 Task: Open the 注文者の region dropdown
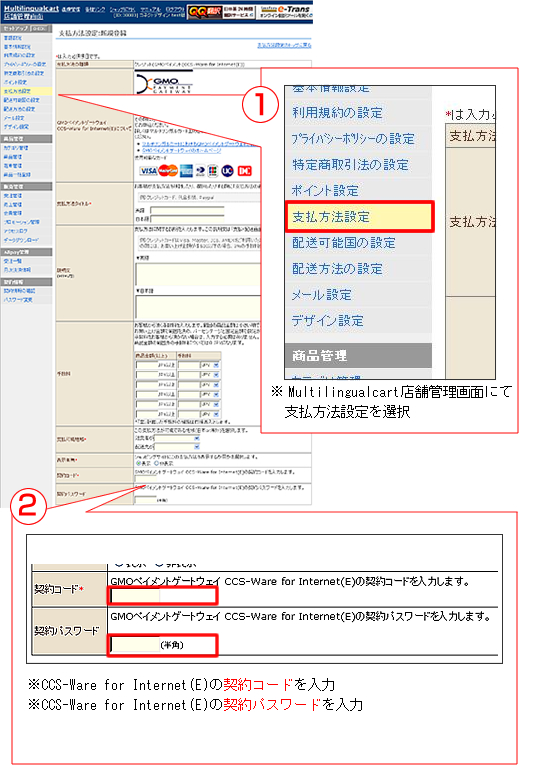point(177,439)
